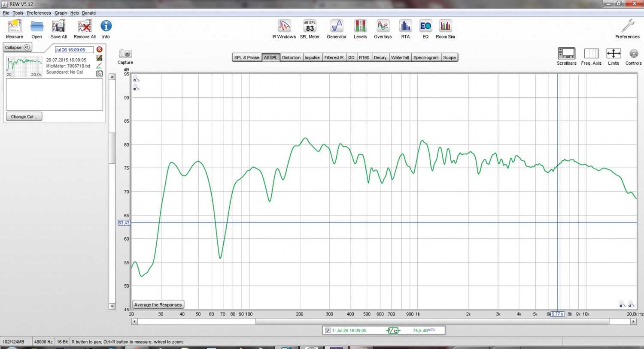Select the measurement thumbnail graph

click(x=24, y=66)
